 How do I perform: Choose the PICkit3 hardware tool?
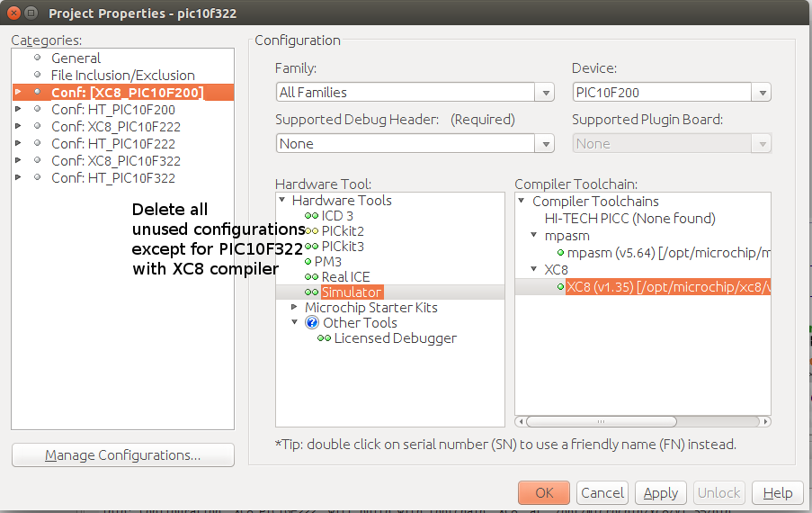pos(342,247)
